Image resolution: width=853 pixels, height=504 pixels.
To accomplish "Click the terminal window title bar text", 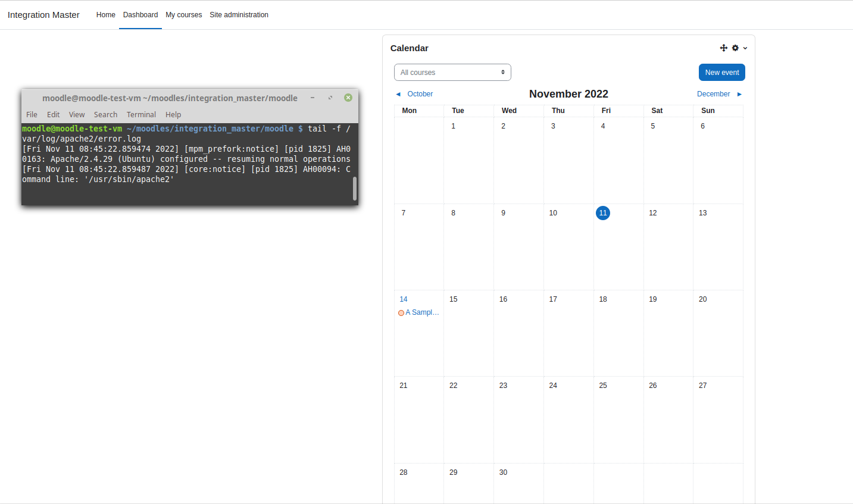I will [170, 98].
